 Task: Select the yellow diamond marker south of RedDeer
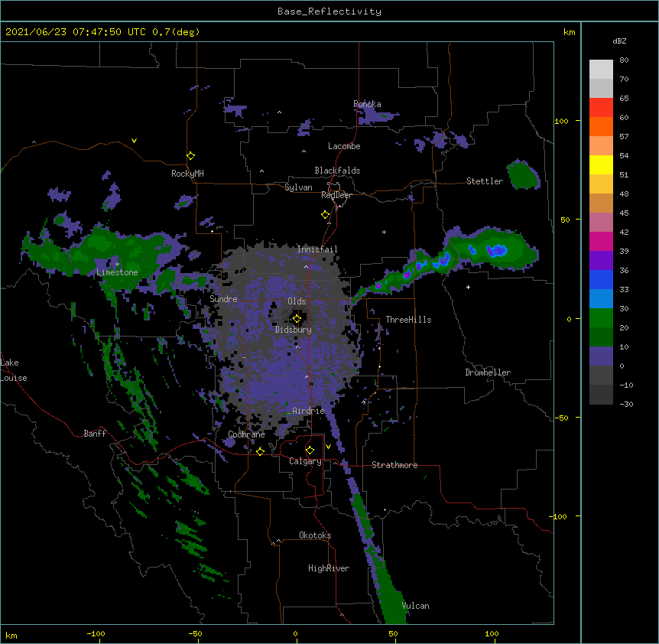[x=325, y=215]
